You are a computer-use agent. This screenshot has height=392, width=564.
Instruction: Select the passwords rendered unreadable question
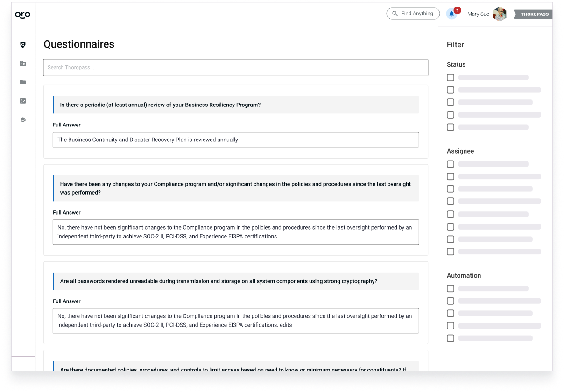[x=236, y=281]
